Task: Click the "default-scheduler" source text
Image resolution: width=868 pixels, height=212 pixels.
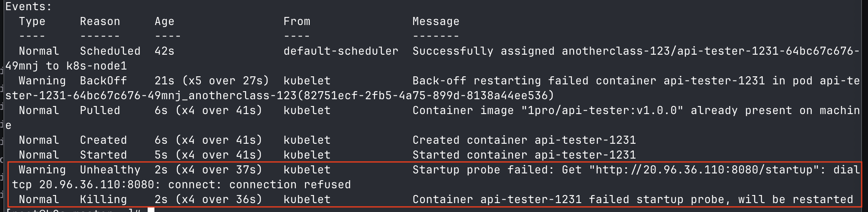Action: (x=341, y=51)
